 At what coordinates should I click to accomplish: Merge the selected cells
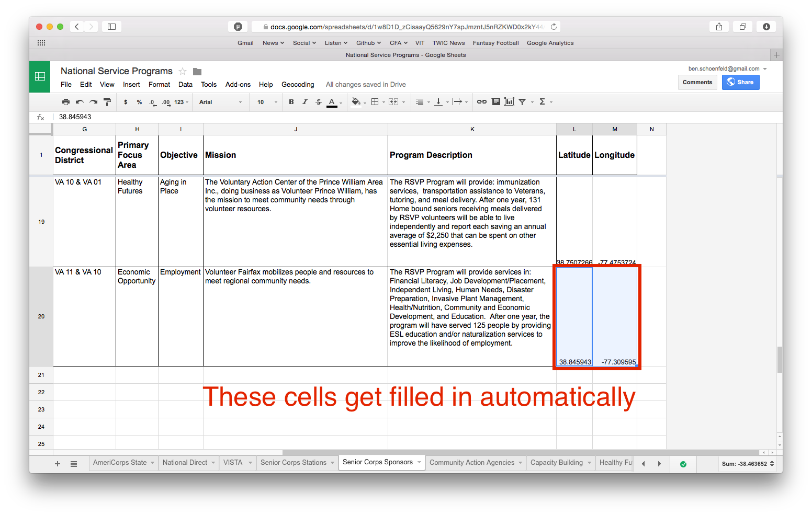[393, 102]
